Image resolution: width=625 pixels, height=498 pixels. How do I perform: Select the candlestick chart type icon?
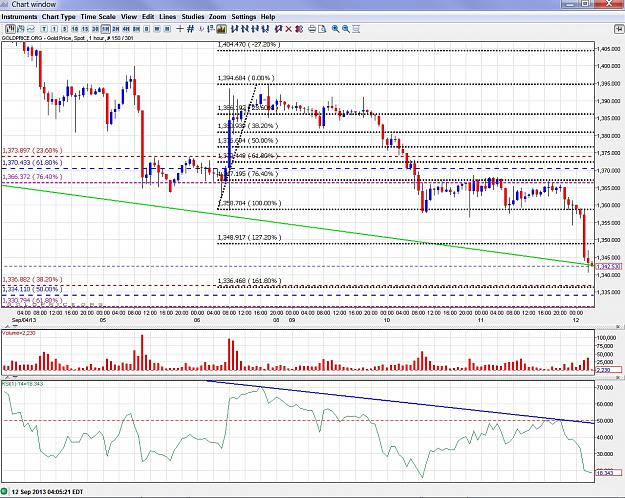21,29
